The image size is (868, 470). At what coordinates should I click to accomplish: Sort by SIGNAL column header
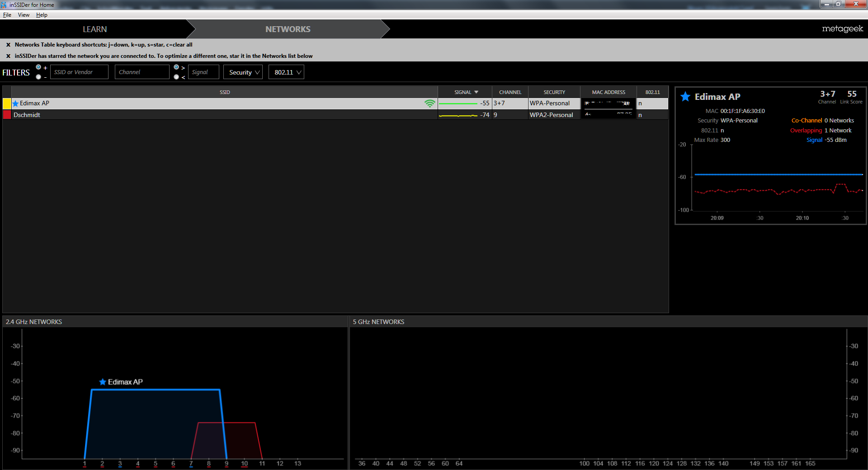pos(466,92)
